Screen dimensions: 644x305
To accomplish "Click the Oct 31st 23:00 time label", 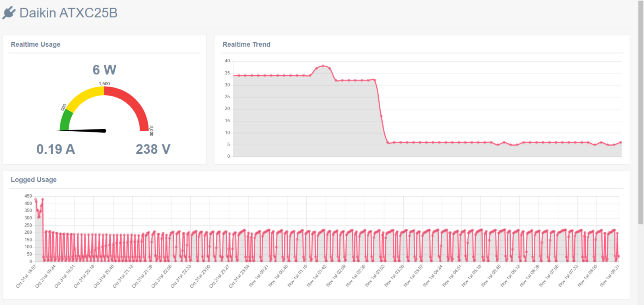I will tap(200, 276).
